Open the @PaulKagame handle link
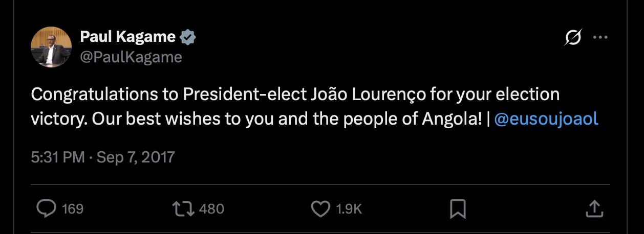This screenshot has height=234, width=644. click(131, 57)
